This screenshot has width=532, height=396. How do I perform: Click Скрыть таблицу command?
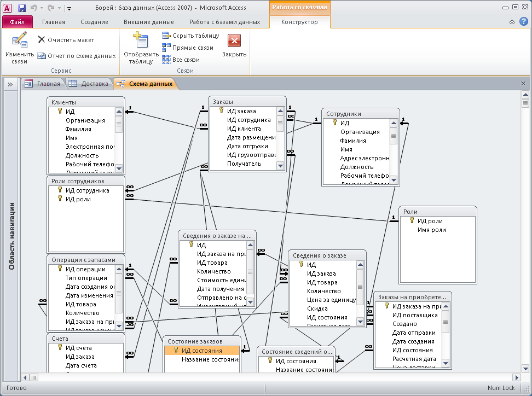pyautogui.click(x=190, y=36)
